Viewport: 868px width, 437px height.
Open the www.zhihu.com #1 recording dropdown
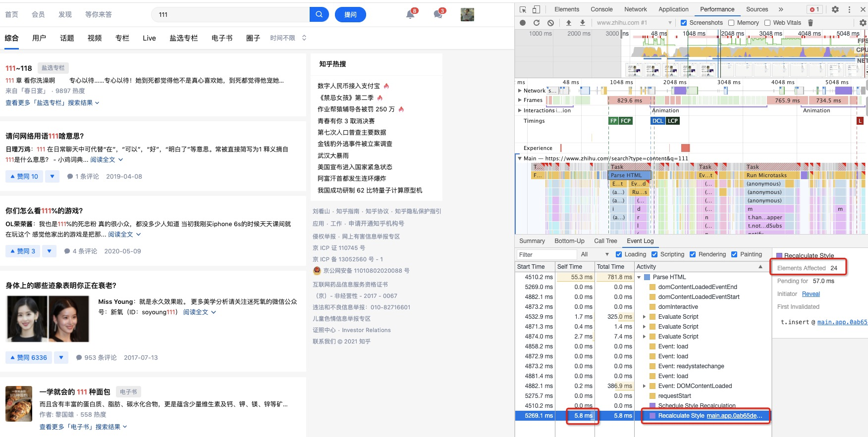634,23
